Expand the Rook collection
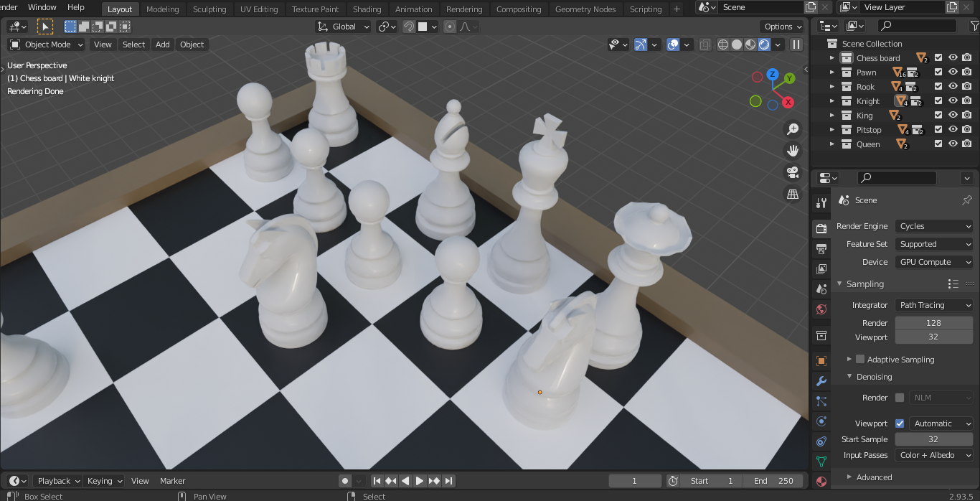This screenshot has width=980, height=501. pos(832,86)
